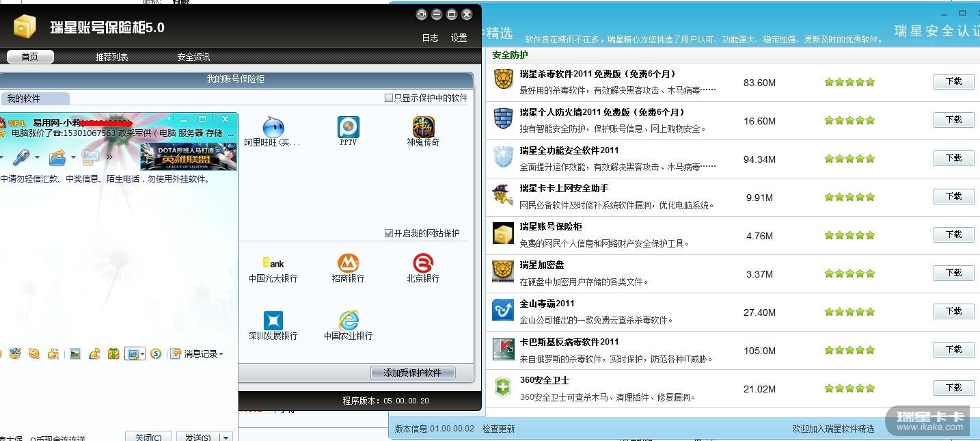This screenshot has height=441, width=980.
Task: Select the 中国光大银行 bank icon
Action: pyautogui.click(x=273, y=263)
